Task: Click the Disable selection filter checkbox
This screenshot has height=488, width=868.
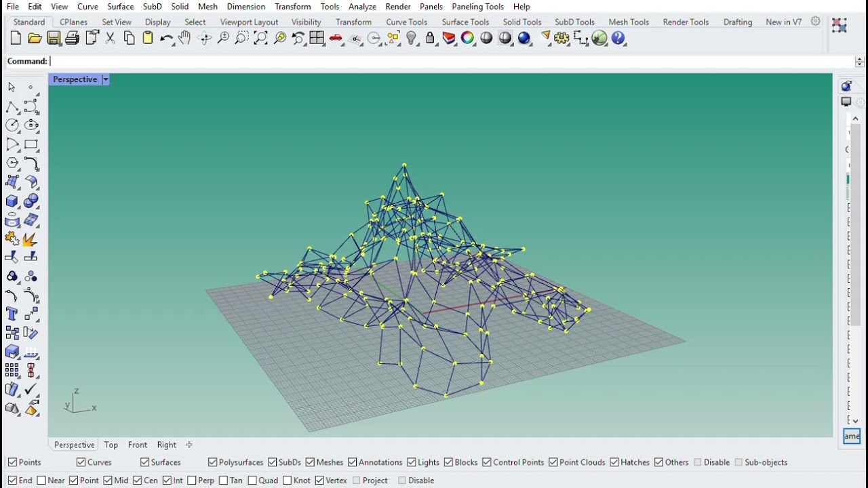Action: [698, 462]
